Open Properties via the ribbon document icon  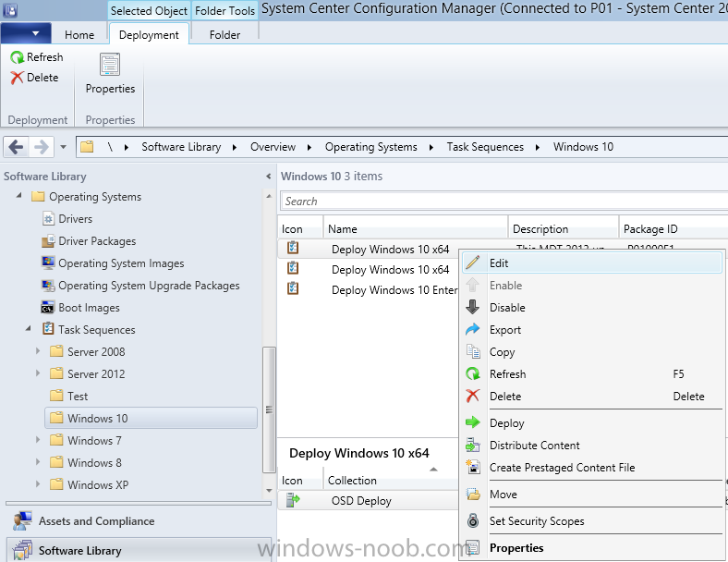coord(110,64)
